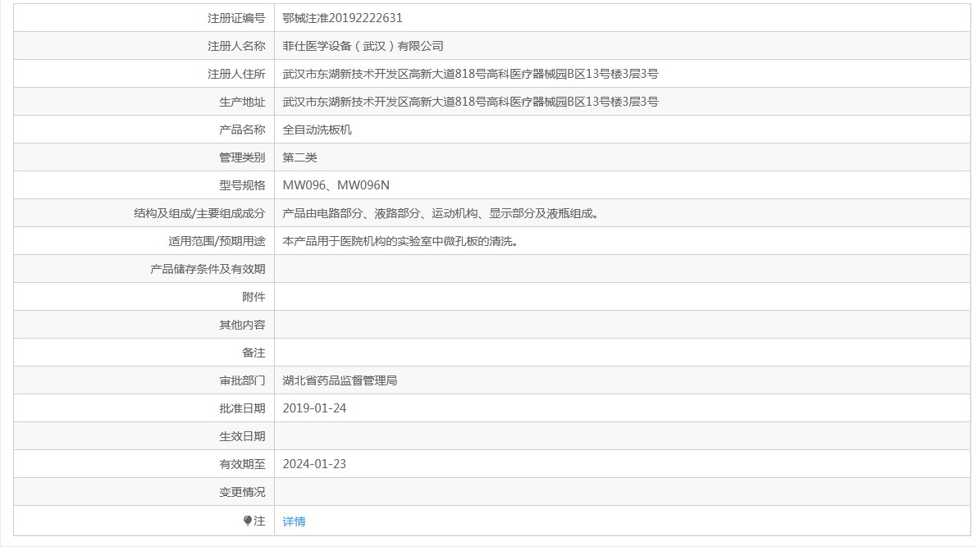
Task: Click the 注册证编号 label
Action: (x=236, y=18)
